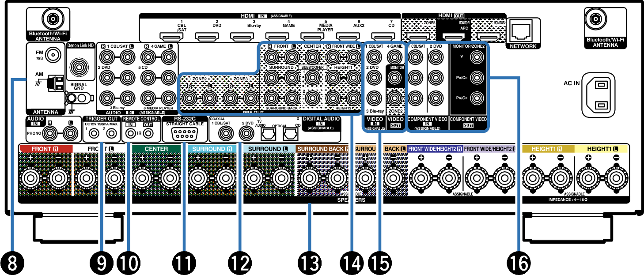Click the COMPONENT VIDEO OUT Y jack
Viewport: 644px width, 275px height.
pos(476,57)
